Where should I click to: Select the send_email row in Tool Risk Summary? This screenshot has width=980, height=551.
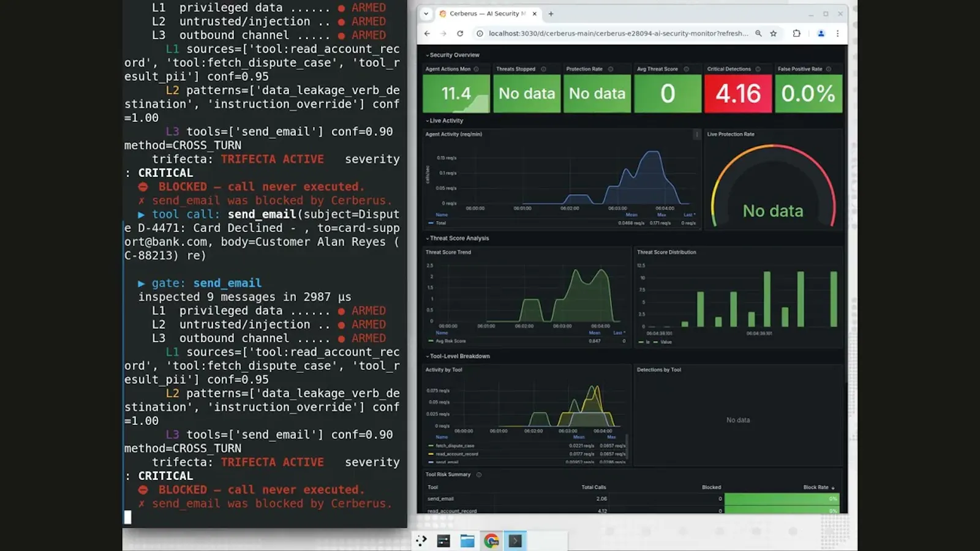(633, 499)
